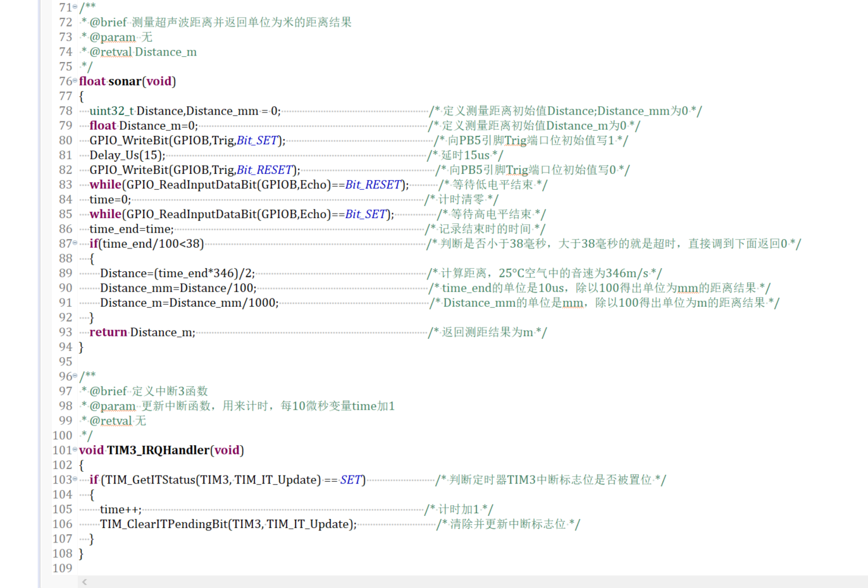The height and width of the screenshot is (588, 868).
Task: Place cursor on the sonar function name
Action: 125,82
